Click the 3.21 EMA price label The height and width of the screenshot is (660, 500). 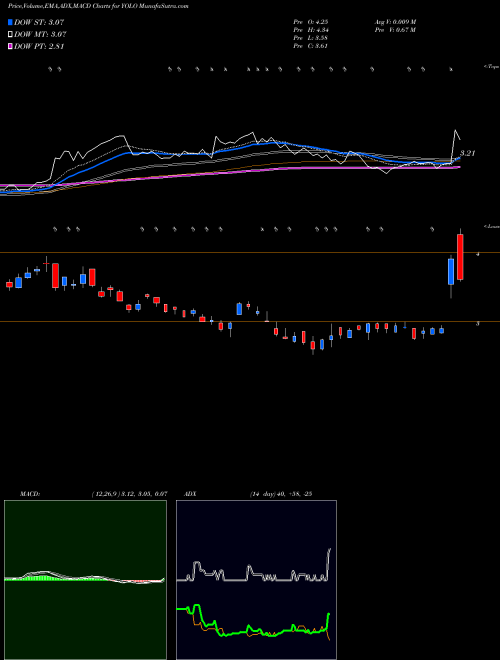[468, 153]
